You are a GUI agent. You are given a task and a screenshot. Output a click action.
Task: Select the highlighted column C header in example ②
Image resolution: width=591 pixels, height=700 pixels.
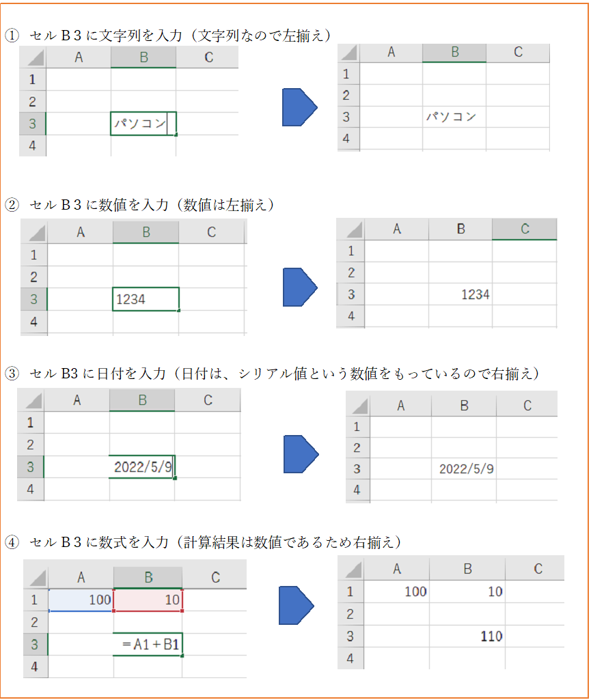coord(524,229)
